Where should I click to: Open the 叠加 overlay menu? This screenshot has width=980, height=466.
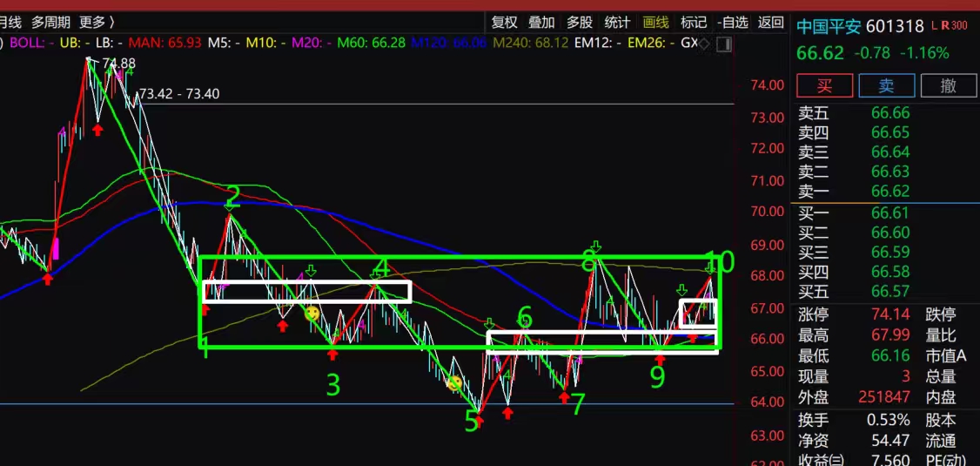pos(542,23)
